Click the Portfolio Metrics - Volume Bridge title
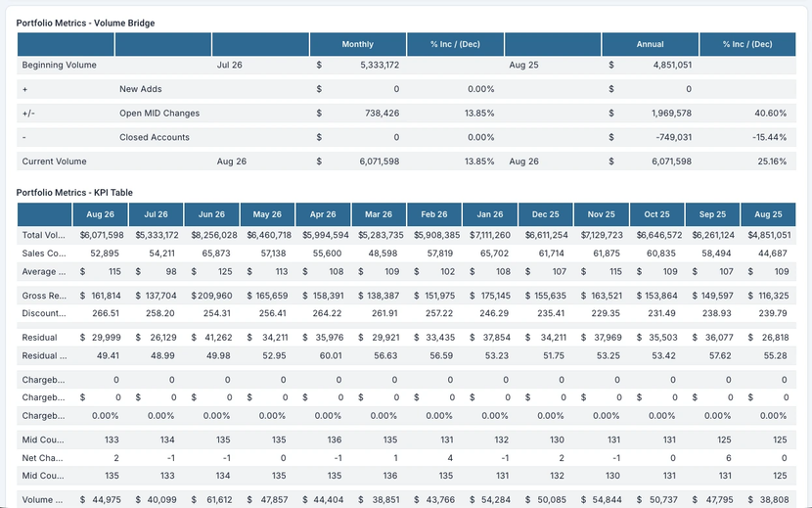This screenshot has width=812, height=508. point(85,23)
